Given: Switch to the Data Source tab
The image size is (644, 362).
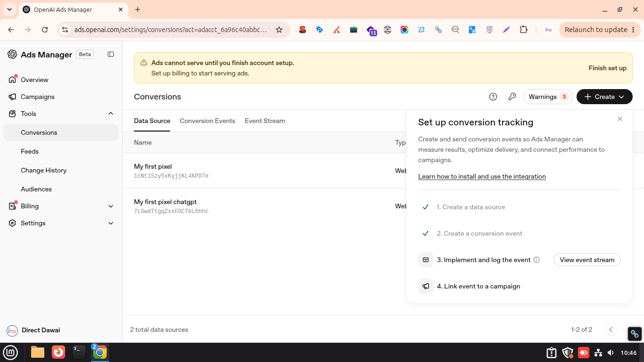Looking at the screenshot, I should tap(152, 121).
